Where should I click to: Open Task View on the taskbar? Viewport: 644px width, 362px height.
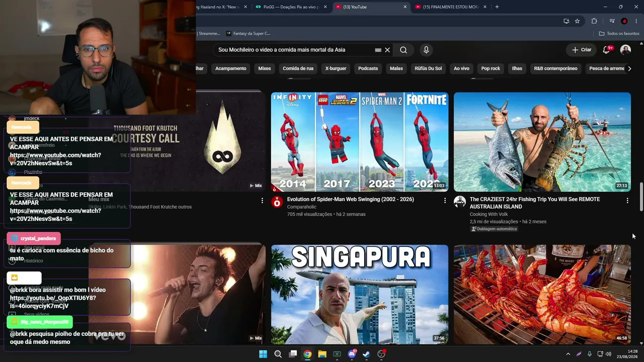click(293, 354)
